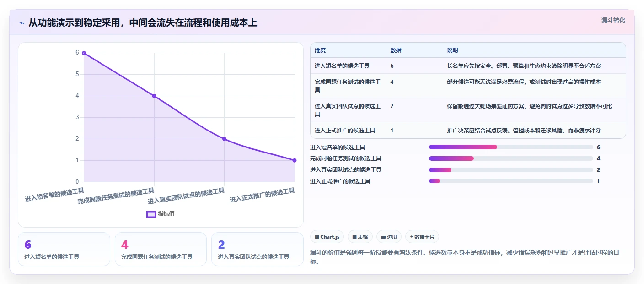Click the progress value 1 at bar end
The height and width of the screenshot is (284, 644).
[598, 181]
